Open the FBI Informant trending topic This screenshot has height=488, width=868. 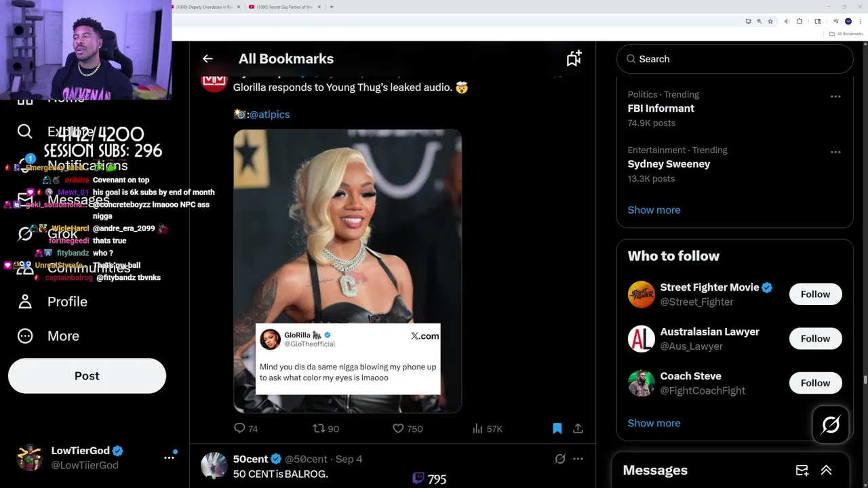(x=660, y=108)
